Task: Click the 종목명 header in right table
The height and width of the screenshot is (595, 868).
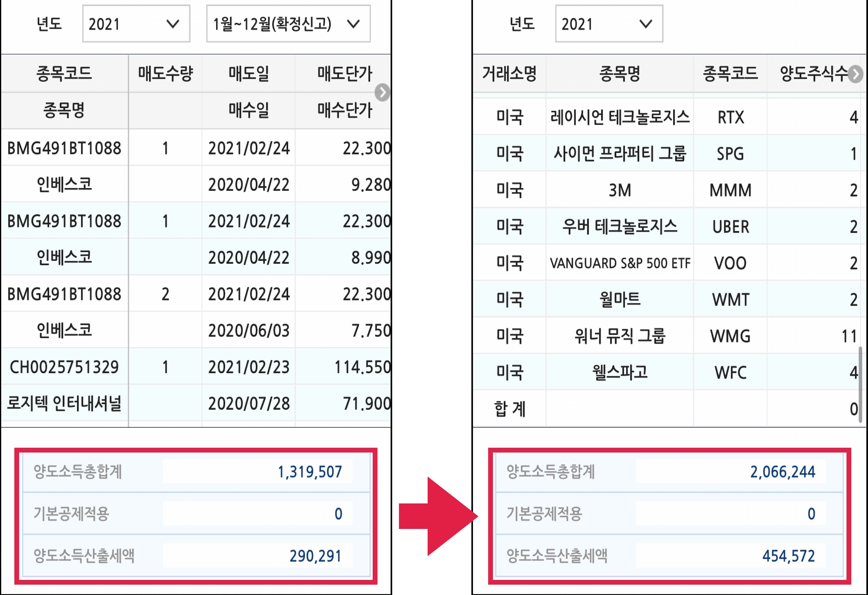Action: [x=620, y=74]
